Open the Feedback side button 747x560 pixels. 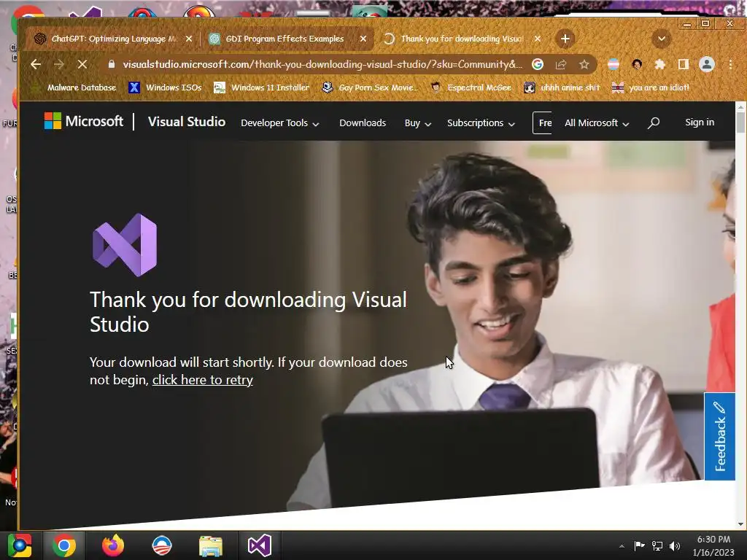coord(719,436)
